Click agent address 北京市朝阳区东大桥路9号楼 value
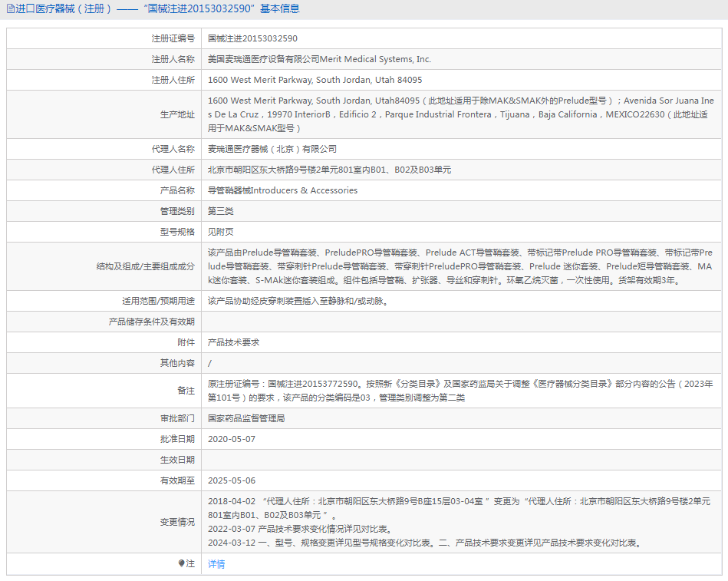 click(x=329, y=170)
